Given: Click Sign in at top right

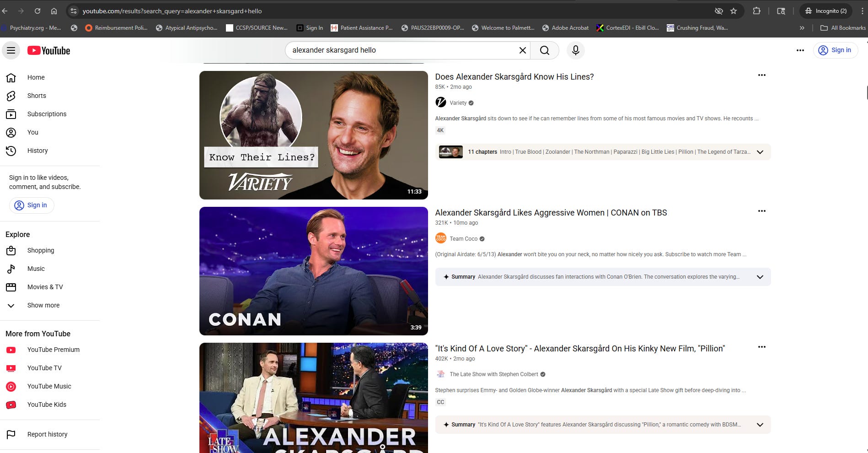Looking at the screenshot, I should (x=835, y=50).
